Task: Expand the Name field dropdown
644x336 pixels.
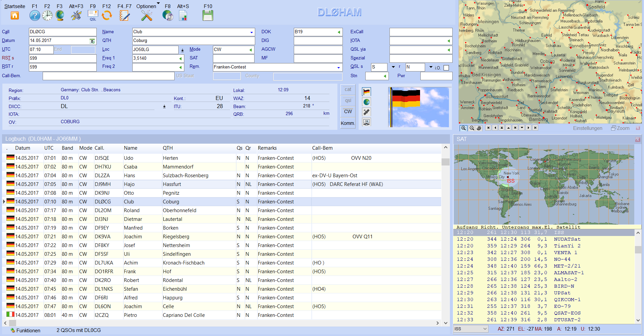Action: click(x=251, y=32)
